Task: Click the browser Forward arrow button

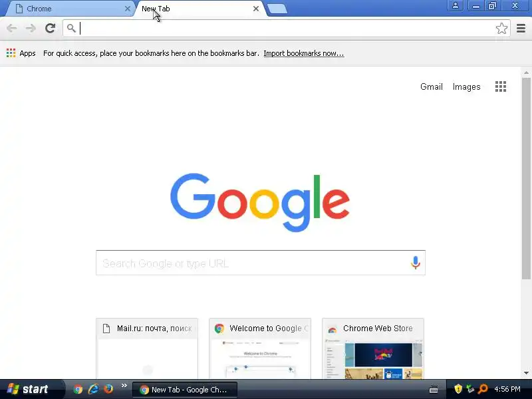Action: tap(31, 28)
